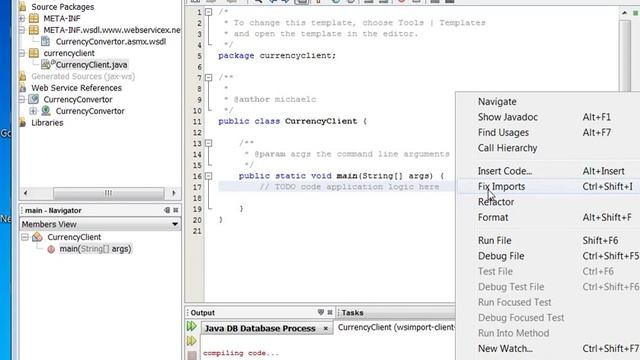Click the 'TODO code application logic here' comment
Screen dimensions: 640x360
click(349, 187)
